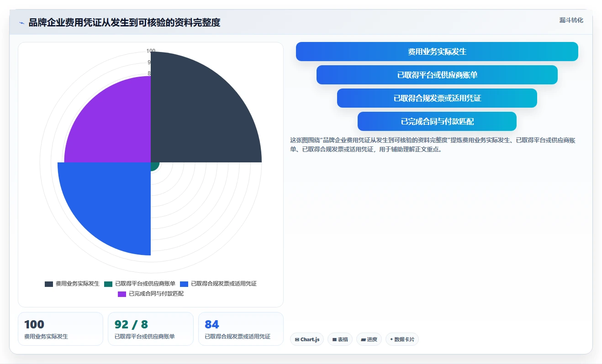The width and height of the screenshot is (602, 364).
Task: Click the page title 品牌企业费用凭证 heading
Action: point(125,23)
